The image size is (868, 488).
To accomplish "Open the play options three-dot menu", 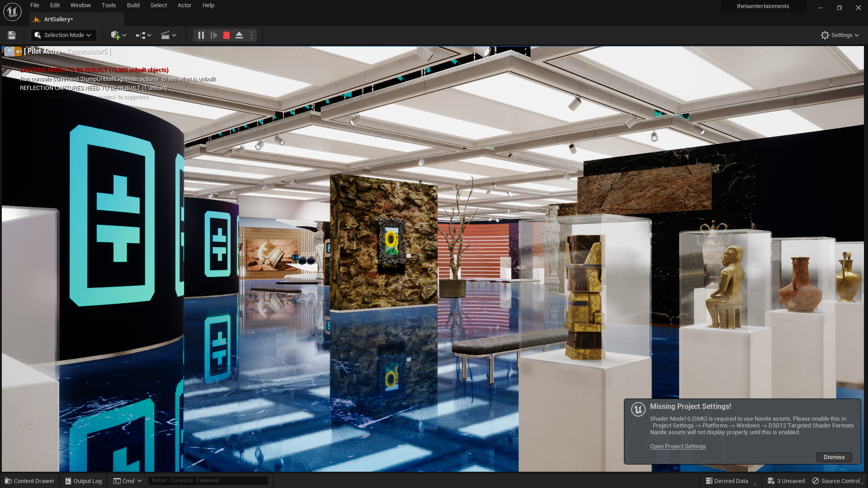I will click(x=252, y=35).
